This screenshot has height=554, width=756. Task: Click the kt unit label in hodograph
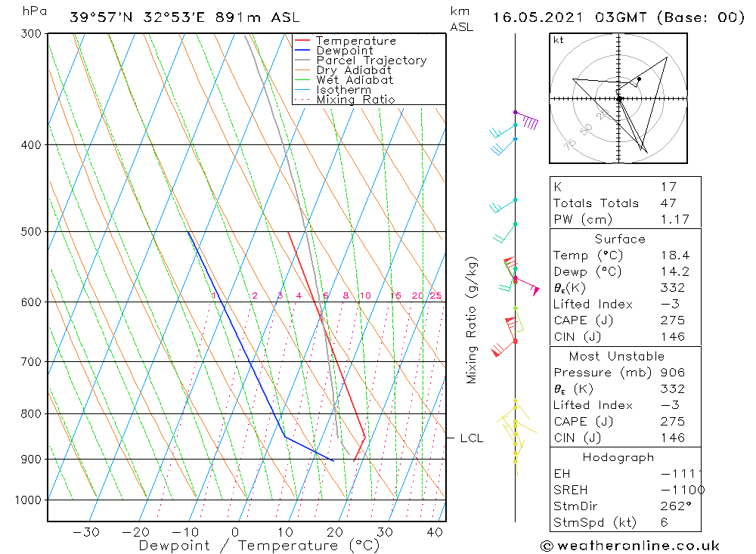tap(559, 40)
